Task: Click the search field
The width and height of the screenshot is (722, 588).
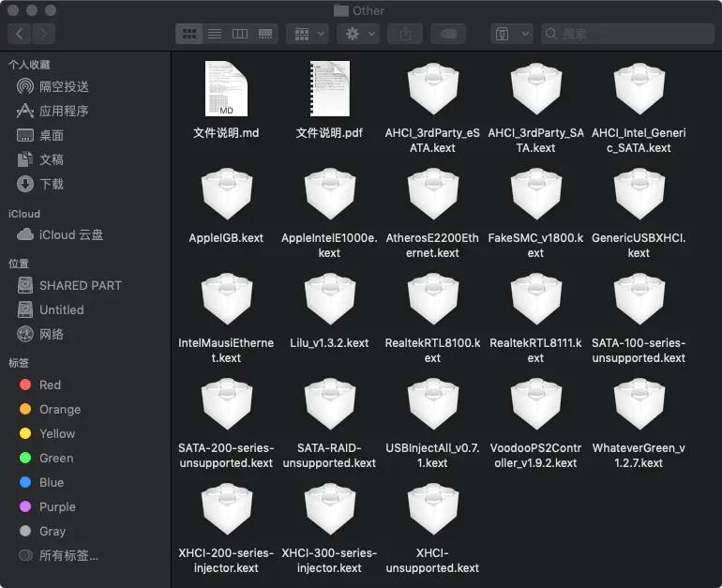Action: tap(627, 34)
